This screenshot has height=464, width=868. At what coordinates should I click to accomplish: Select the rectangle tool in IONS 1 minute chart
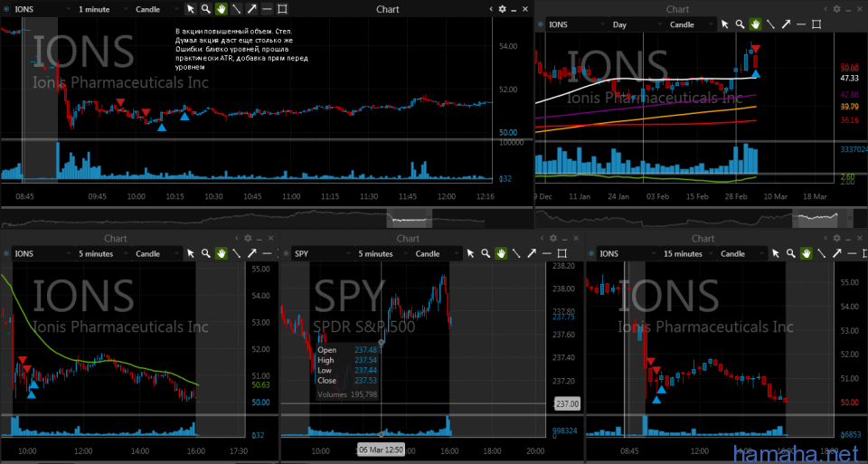click(x=282, y=9)
